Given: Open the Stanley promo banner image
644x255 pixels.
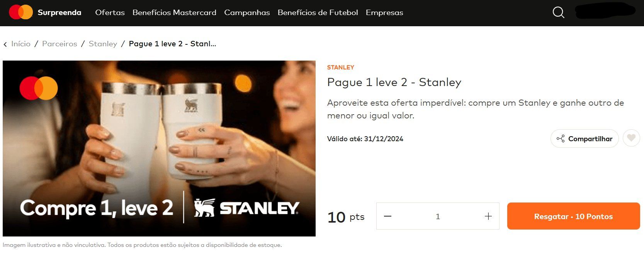Looking at the screenshot, I should pyautogui.click(x=159, y=149).
